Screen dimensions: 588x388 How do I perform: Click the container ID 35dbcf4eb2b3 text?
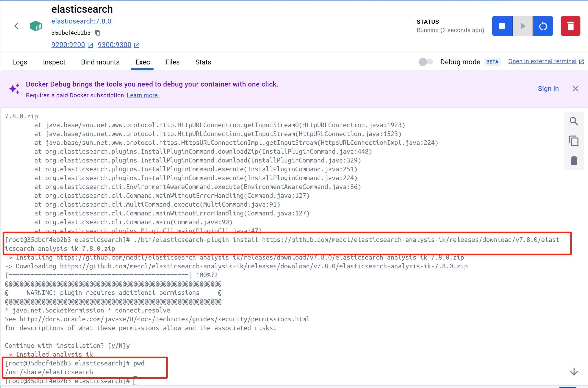click(x=71, y=33)
